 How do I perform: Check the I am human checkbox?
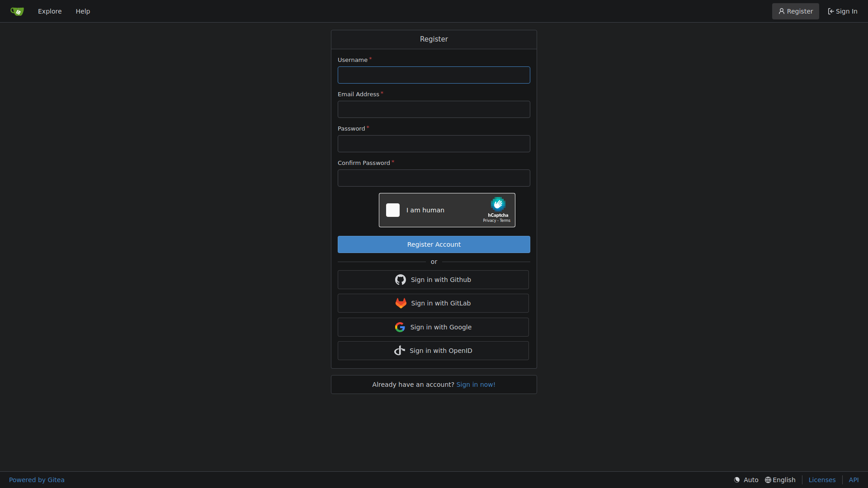[x=393, y=210]
